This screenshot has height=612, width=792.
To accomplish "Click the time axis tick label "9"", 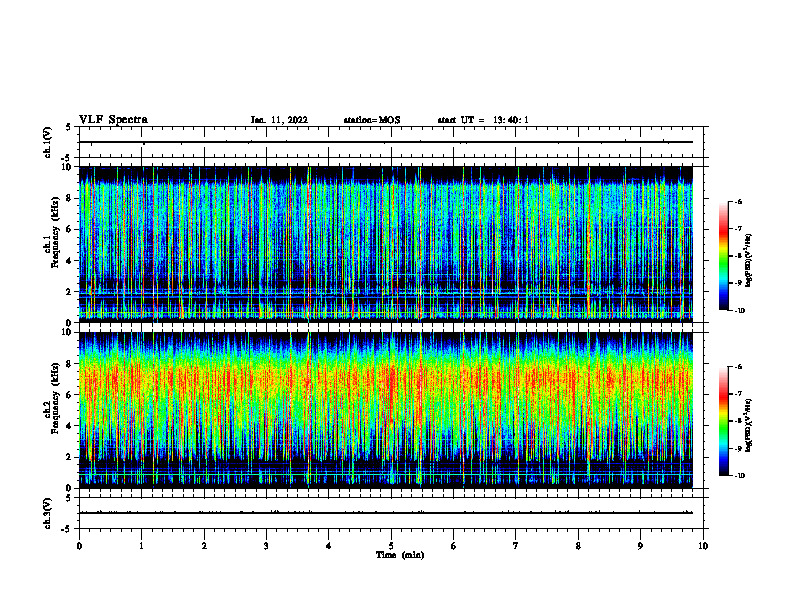I will pyautogui.click(x=640, y=546).
